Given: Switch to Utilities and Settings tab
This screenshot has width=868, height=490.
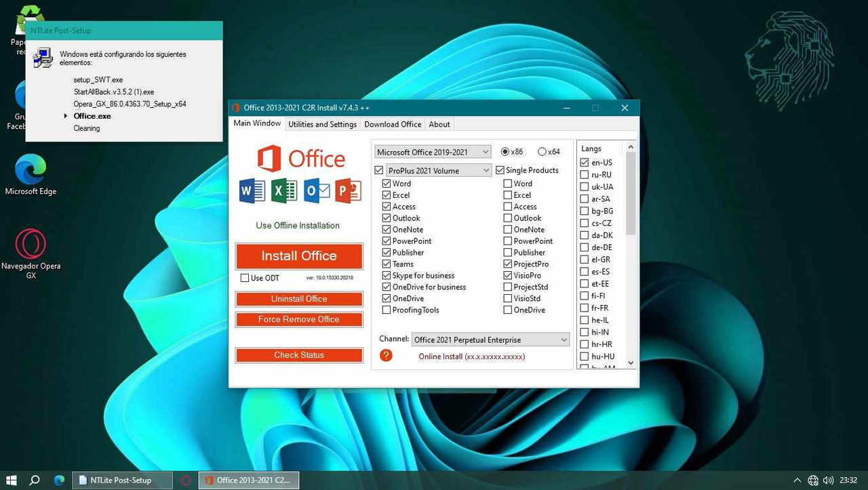Looking at the screenshot, I should (323, 124).
